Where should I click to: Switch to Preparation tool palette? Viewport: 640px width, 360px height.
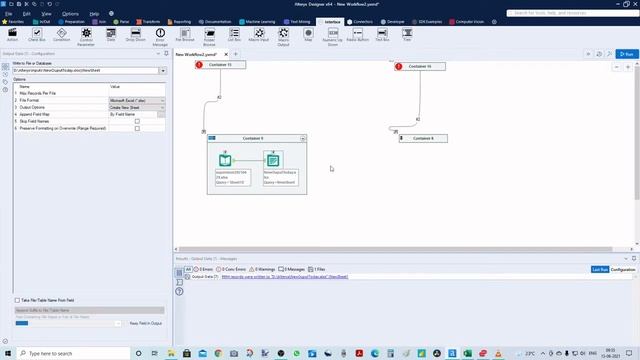pos(71,22)
